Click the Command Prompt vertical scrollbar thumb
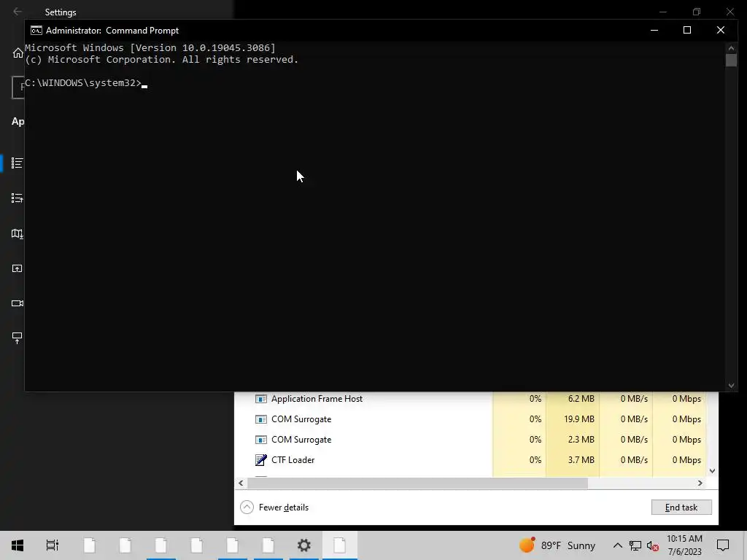 [731, 60]
